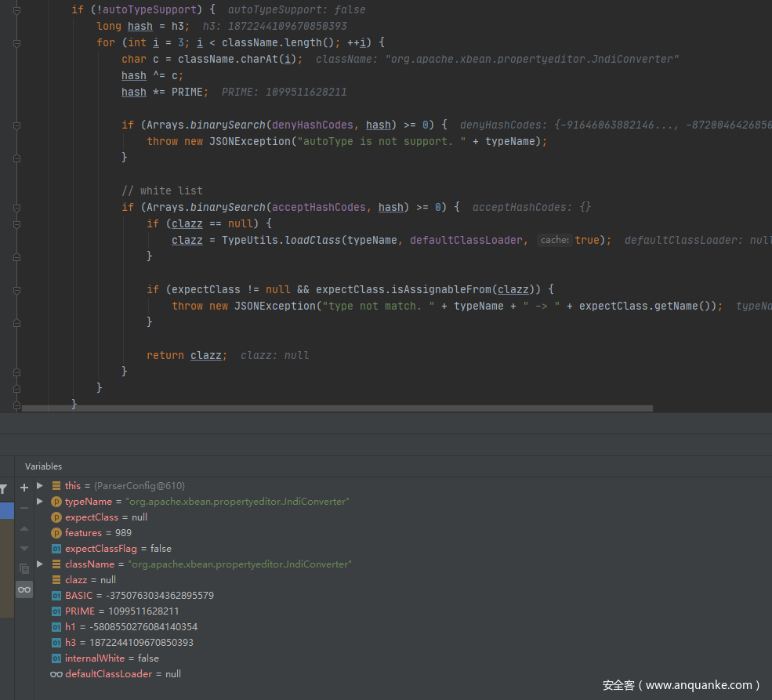Click the Remove Watch minus icon
The width and height of the screenshot is (772, 700).
(24, 508)
